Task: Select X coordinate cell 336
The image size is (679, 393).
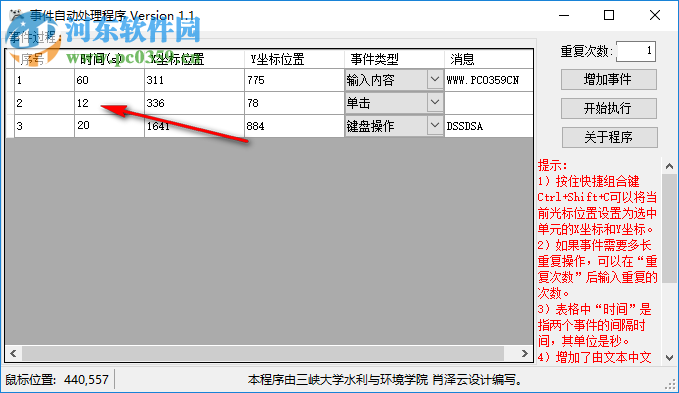Action: pyautogui.click(x=194, y=103)
